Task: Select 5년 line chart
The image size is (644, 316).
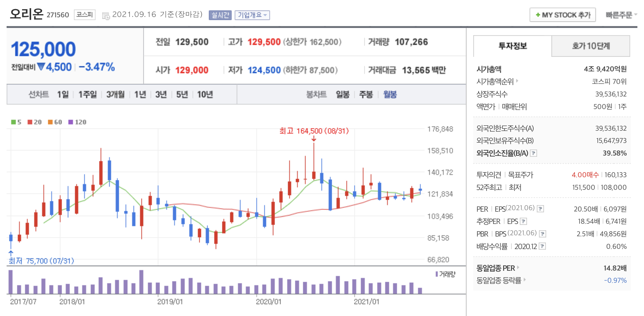Action: 182,94
